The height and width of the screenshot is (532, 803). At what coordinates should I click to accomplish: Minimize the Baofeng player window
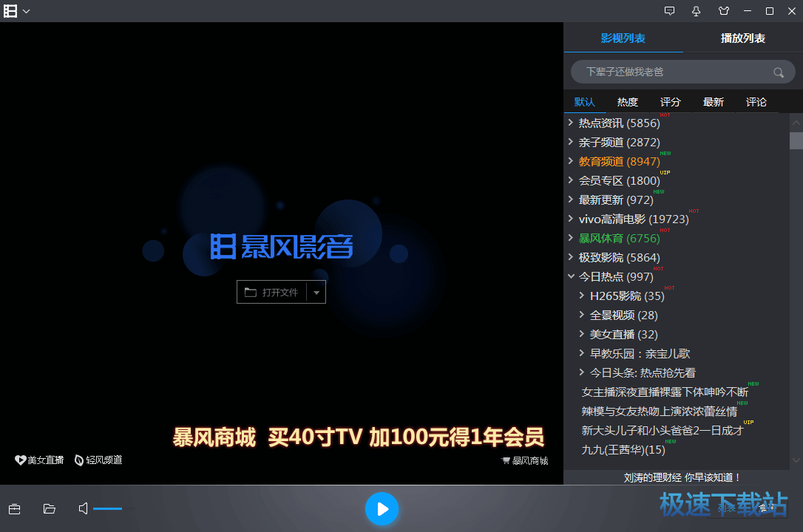tap(748, 11)
